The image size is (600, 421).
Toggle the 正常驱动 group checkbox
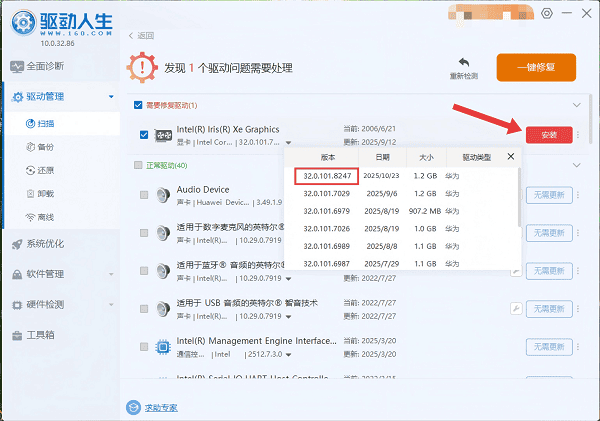(138, 164)
